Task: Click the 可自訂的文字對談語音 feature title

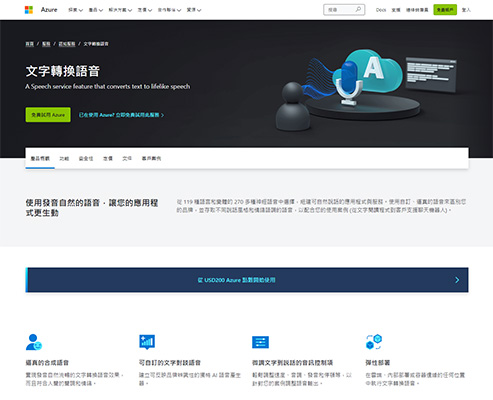Action: pyautogui.click(x=170, y=363)
